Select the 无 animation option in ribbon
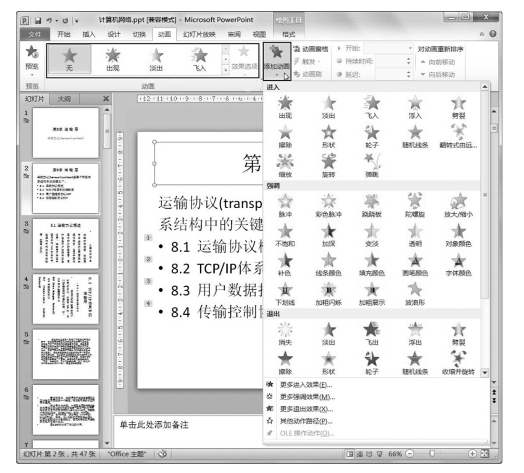Viewport: 524px width, 473px height. click(69, 60)
